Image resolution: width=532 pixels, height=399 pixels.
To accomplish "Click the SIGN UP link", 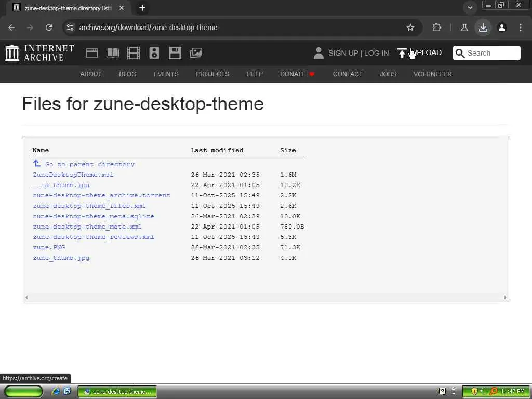I will [x=343, y=53].
